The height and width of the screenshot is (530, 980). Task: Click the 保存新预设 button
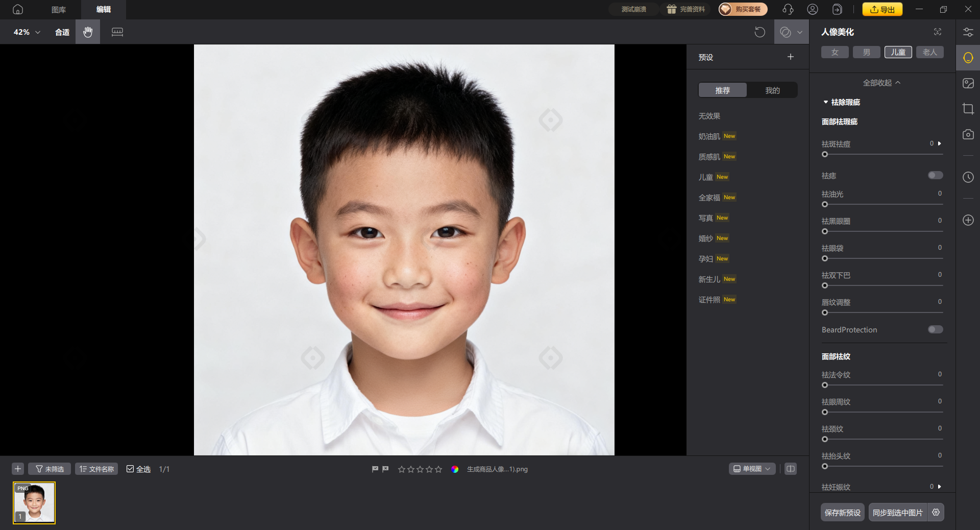click(x=842, y=513)
